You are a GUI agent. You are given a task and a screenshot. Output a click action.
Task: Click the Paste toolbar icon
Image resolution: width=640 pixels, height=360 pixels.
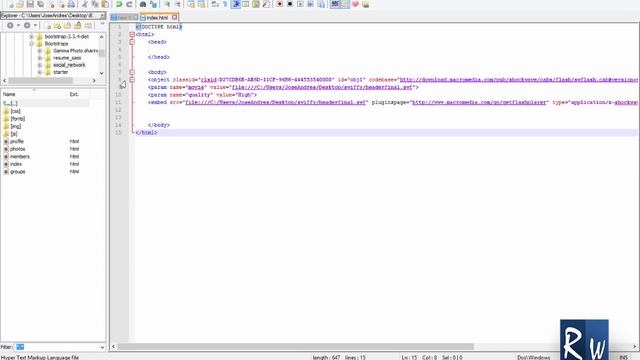tap(105, 4)
